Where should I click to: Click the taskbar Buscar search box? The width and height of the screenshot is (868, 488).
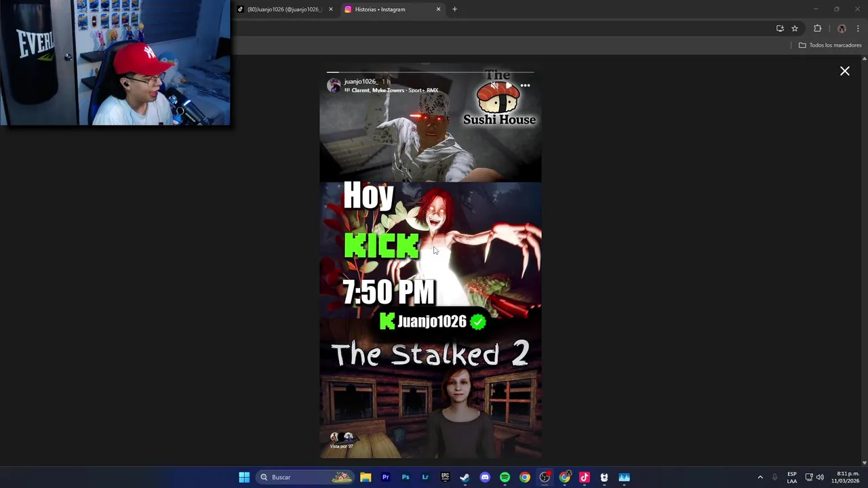click(305, 477)
